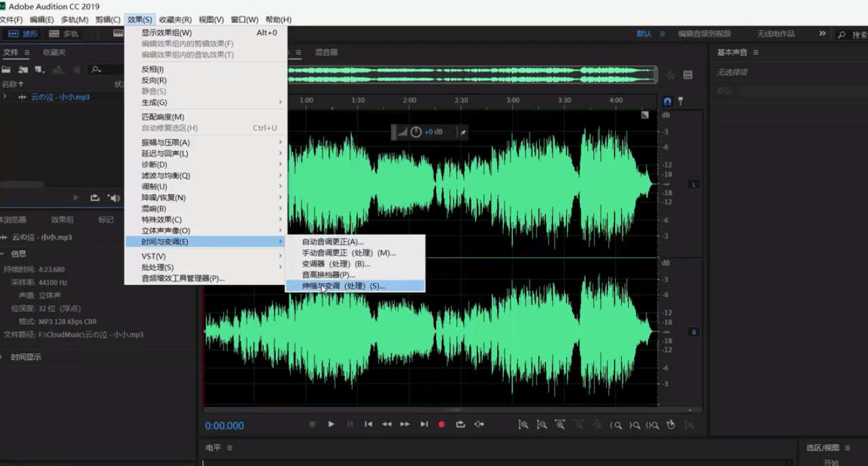Screen dimensions: 868x466
Task: Click 显示效果组(W) in the Effects menu
Action: [206, 33]
